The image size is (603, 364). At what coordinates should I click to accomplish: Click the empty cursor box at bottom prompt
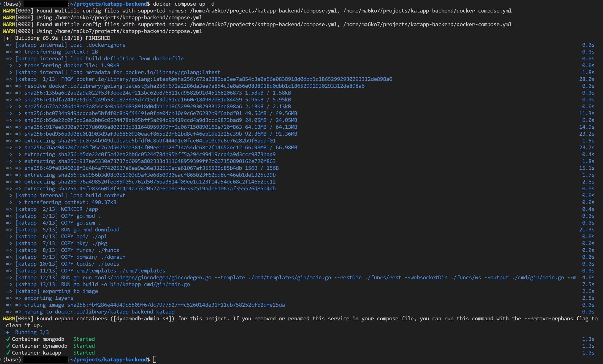click(155, 360)
